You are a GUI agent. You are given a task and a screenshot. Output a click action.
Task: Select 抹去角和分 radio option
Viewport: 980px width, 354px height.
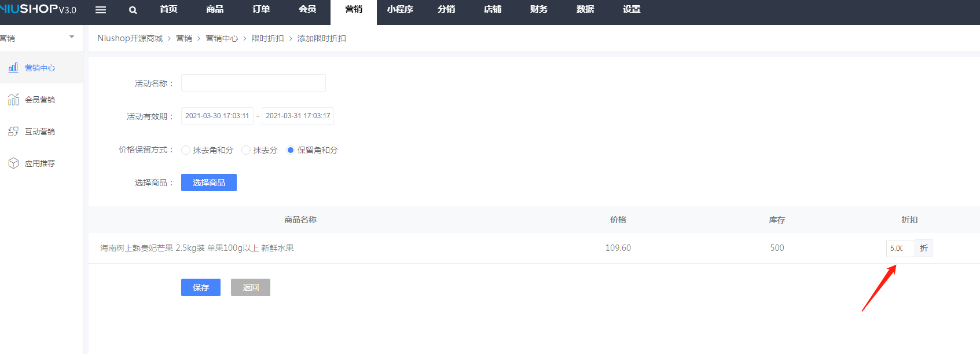pos(186,150)
